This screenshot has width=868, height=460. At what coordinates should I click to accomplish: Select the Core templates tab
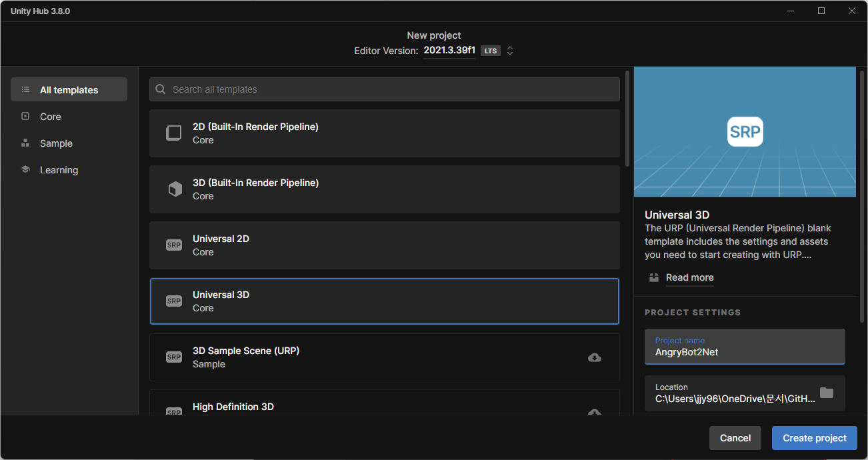(69, 116)
